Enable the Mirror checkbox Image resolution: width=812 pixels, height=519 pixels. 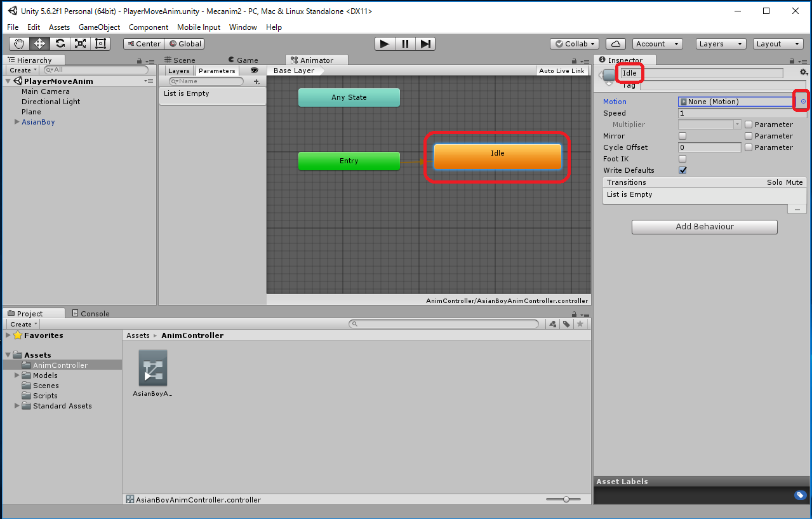(x=682, y=136)
